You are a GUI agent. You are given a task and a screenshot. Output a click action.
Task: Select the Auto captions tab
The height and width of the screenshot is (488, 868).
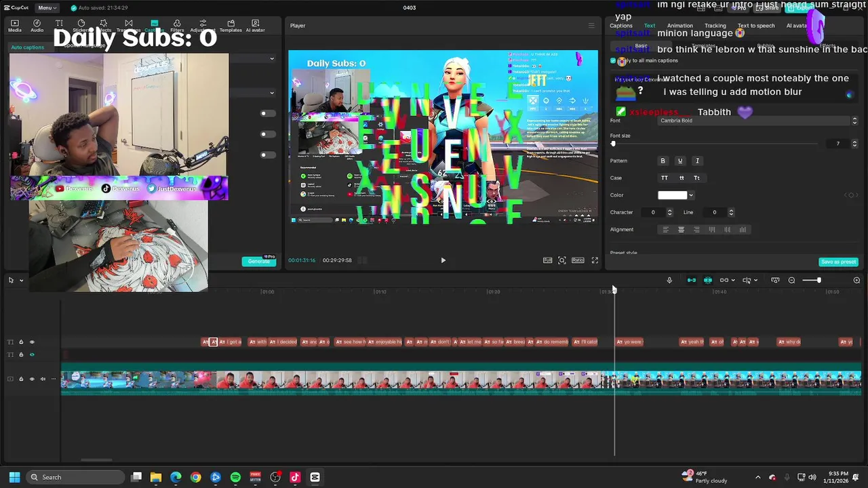click(27, 47)
